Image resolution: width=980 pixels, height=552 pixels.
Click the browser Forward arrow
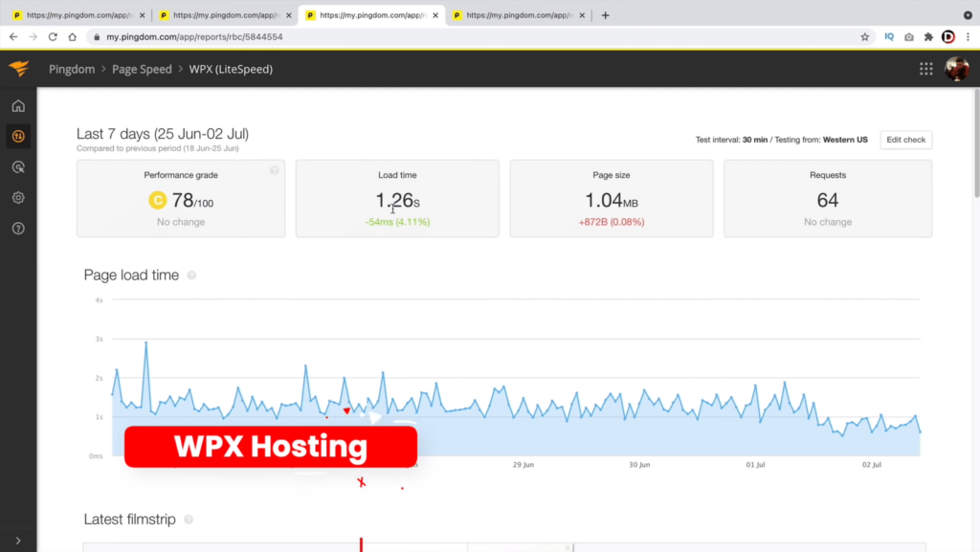(33, 37)
